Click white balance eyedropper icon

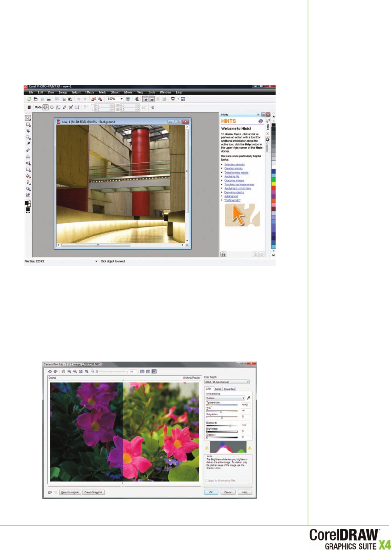click(x=248, y=398)
